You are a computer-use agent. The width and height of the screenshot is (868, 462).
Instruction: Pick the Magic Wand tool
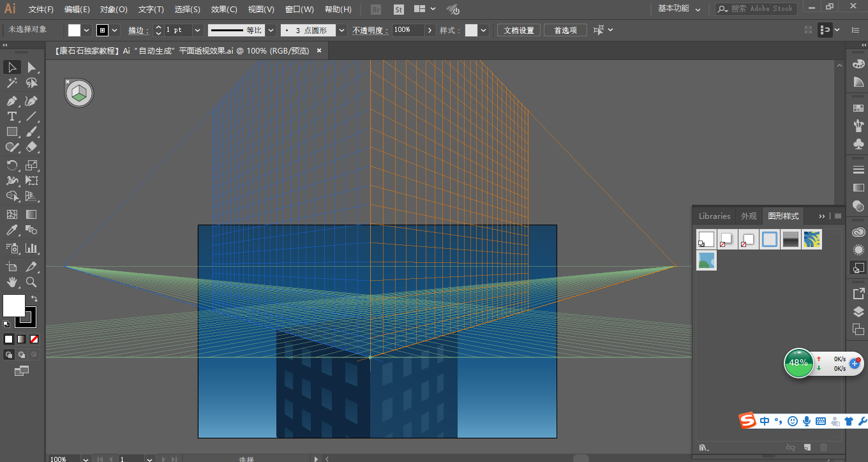11,83
